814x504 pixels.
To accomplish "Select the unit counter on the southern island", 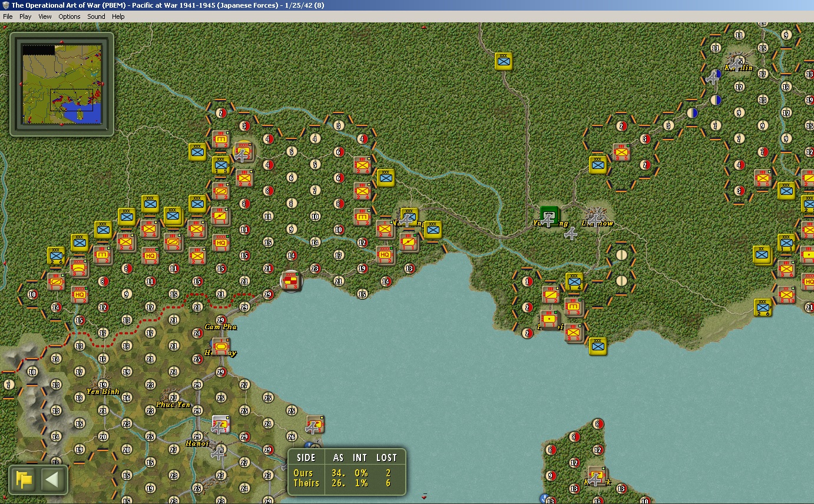I will click(597, 476).
